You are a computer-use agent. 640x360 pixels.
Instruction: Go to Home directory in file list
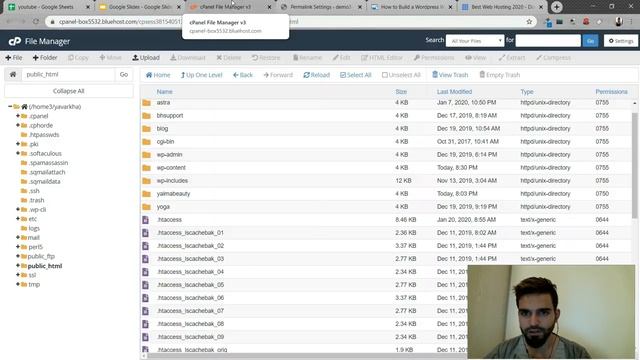(x=158, y=75)
